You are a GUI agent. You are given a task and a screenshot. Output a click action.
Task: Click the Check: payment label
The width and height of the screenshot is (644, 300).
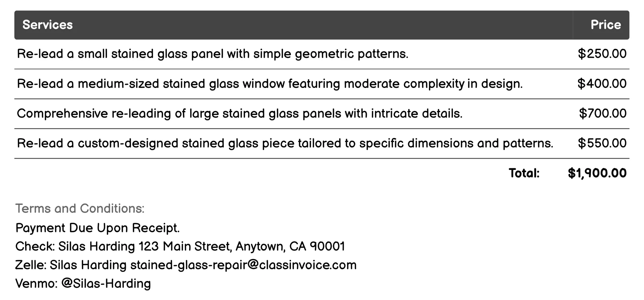[x=35, y=247]
